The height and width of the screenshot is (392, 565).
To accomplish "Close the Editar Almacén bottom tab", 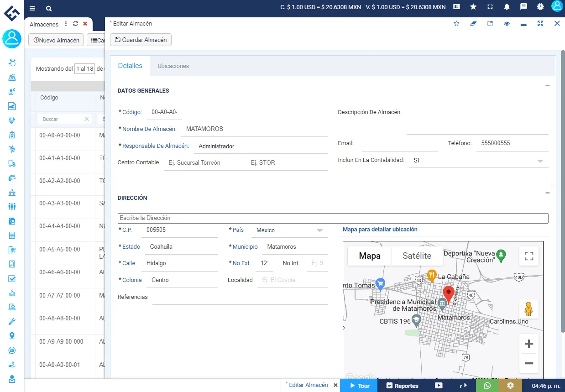I will tap(335, 385).
